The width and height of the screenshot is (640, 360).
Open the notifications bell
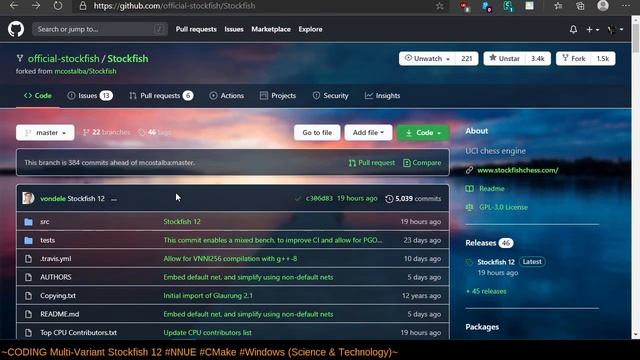[573, 29]
